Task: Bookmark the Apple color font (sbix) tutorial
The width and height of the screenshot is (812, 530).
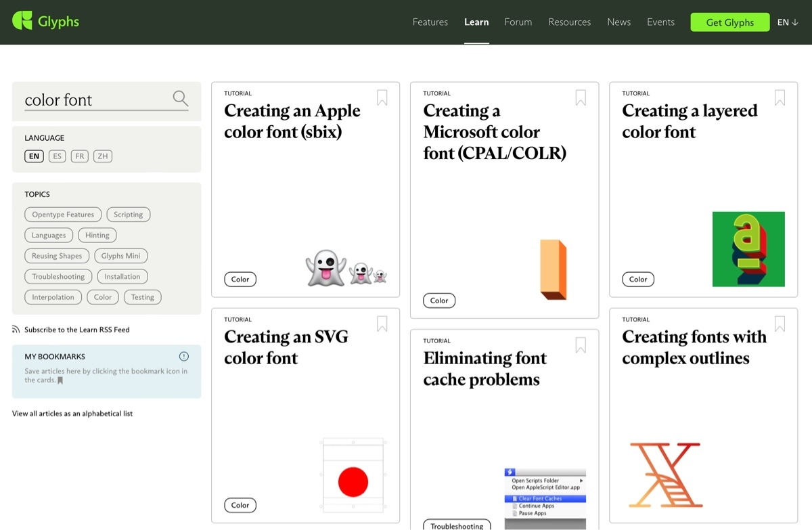Action: 382,97
